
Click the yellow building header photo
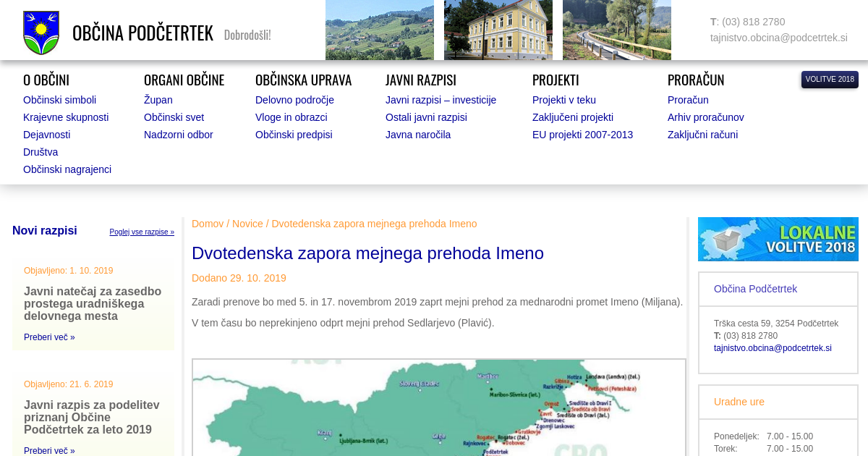click(x=498, y=30)
